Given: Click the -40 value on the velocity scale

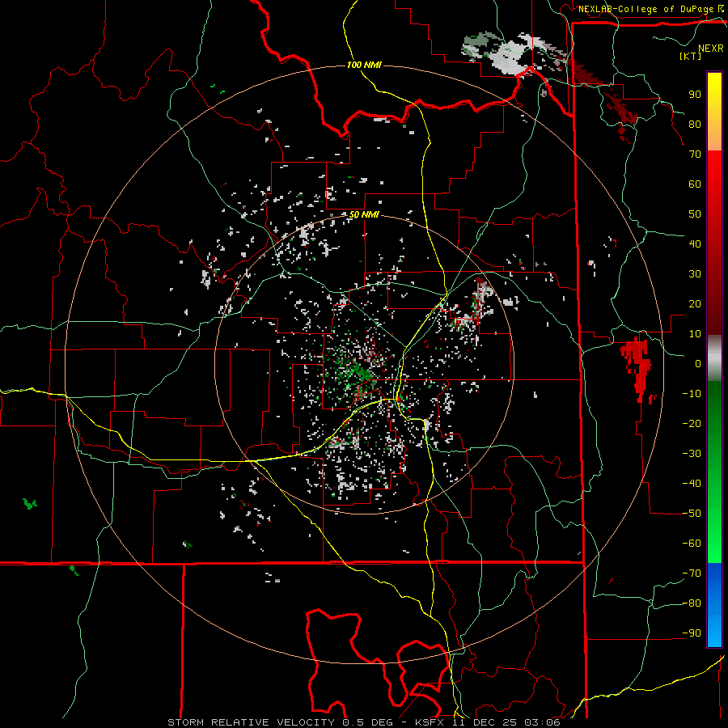Looking at the screenshot, I should coord(692,484).
